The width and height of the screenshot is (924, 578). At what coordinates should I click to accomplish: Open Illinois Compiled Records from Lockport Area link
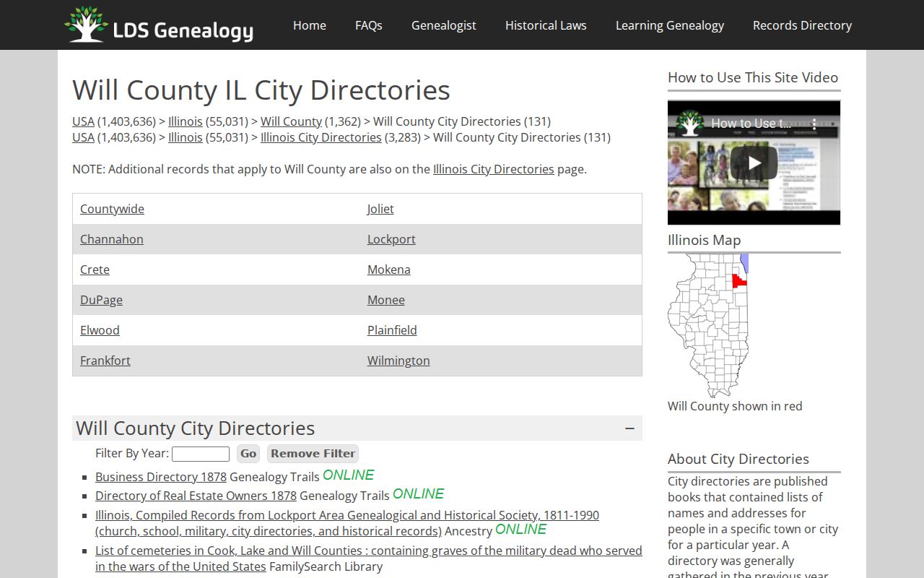(x=347, y=523)
